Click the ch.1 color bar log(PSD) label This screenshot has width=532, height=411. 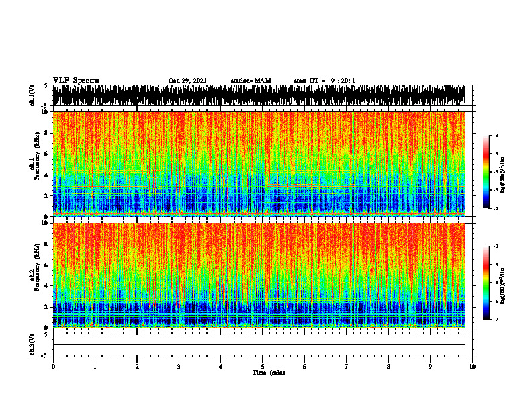tap(503, 175)
